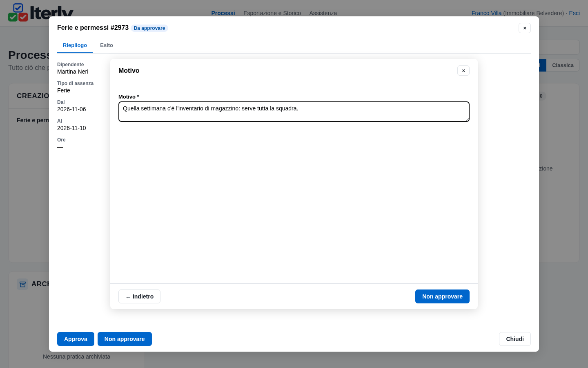Open the Assistenza page
The image size is (588, 368).
pyautogui.click(x=323, y=13)
